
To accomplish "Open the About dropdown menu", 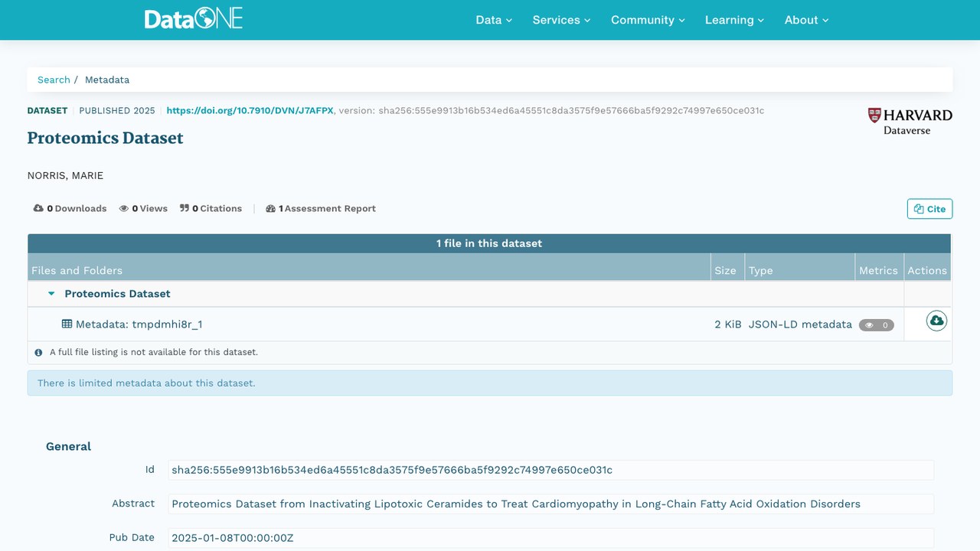I will [x=807, y=20].
